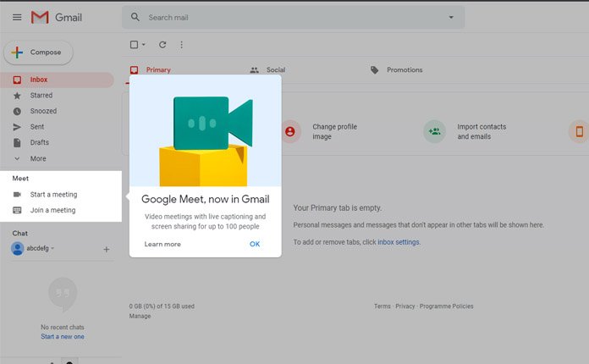589x364 pixels.
Task: Expand the search options dropdown arrow
Action: click(x=451, y=18)
